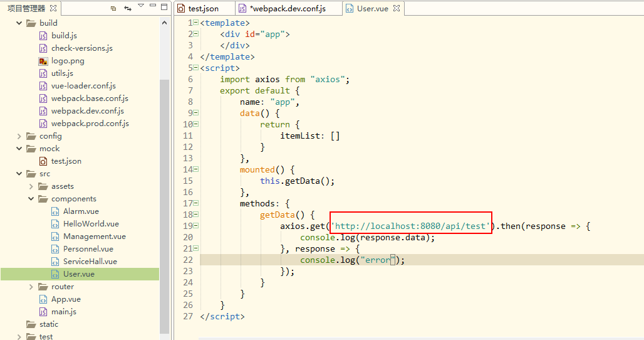Image resolution: width=644 pixels, height=340 pixels.
Task: Collapse the build folder
Action: coord(19,23)
